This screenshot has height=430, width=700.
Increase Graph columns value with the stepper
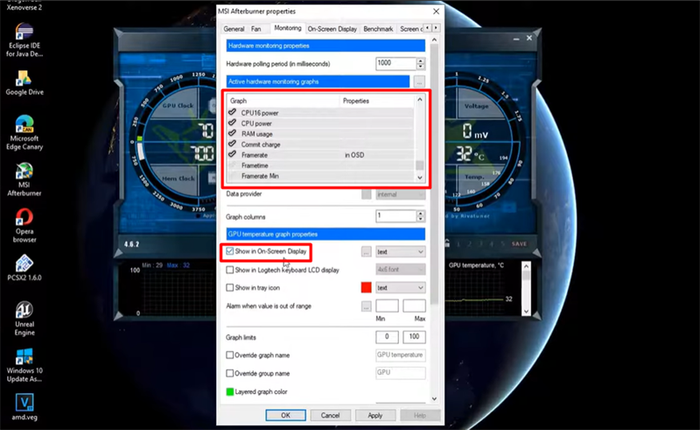coord(421,213)
